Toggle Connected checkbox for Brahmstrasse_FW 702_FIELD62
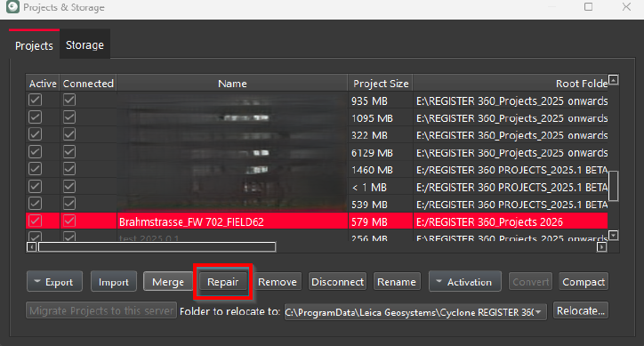 tap(69, 221)
